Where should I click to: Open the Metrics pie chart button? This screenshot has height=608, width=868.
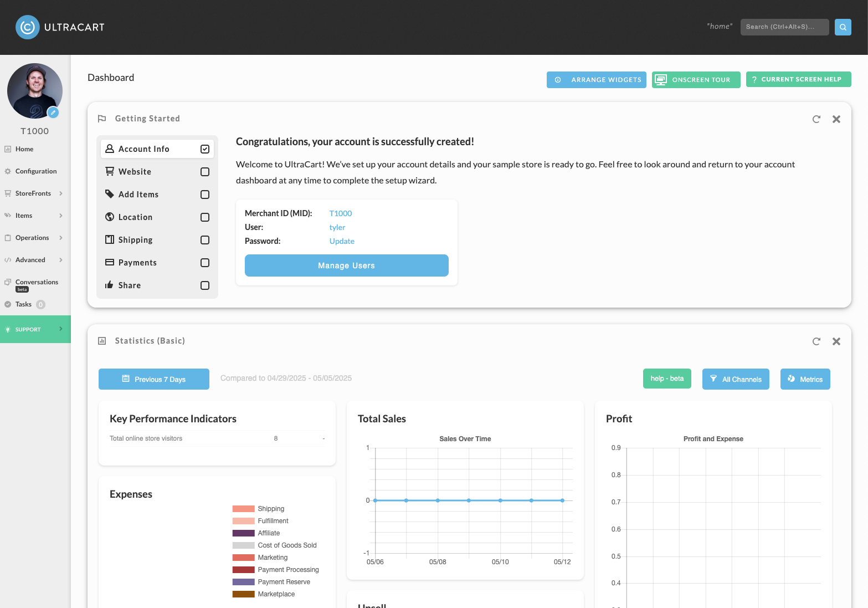point(805,379)
